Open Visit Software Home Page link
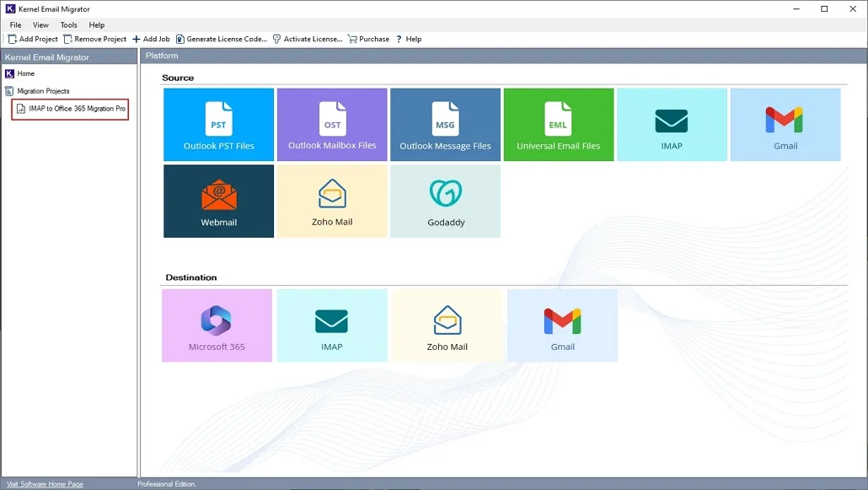 (x=43, y=483)
